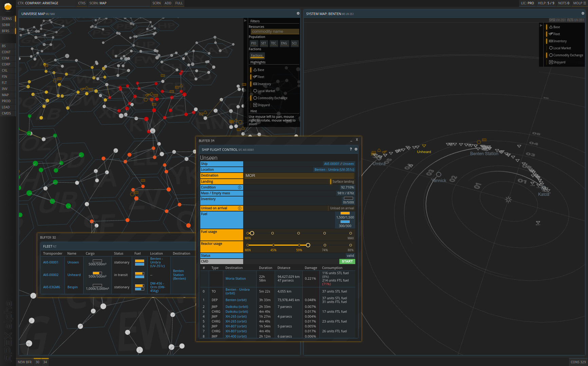Click the Ship Flight Control help icon
This screenshot has width=588, height=366.
pos(350,149)
